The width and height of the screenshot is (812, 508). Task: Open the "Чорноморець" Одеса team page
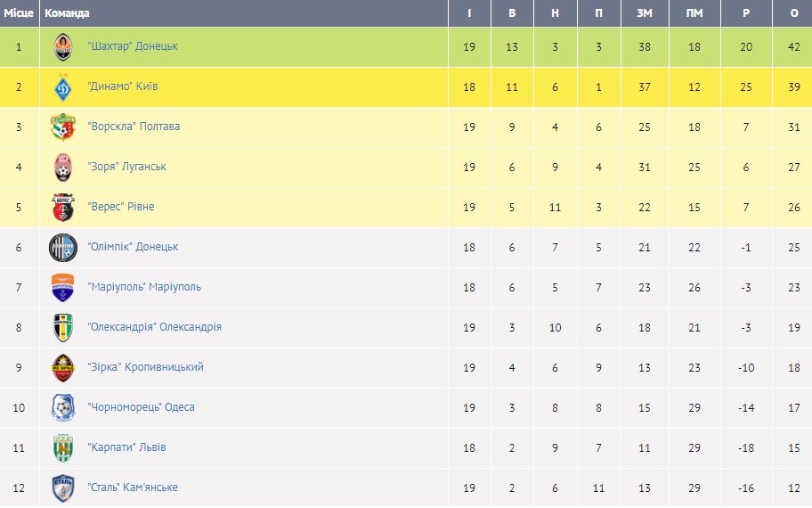141,407
